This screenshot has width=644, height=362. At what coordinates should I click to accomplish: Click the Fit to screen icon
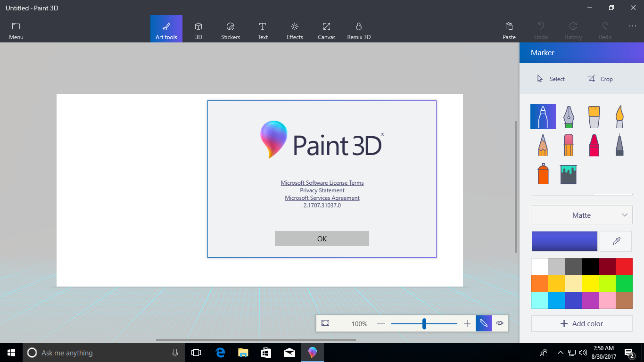325,323
